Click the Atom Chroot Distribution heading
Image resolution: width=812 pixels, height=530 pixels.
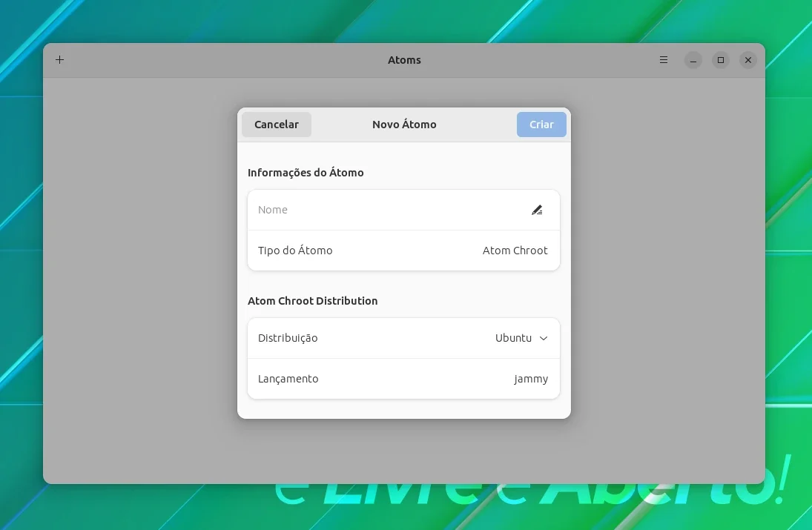point(313,301)
